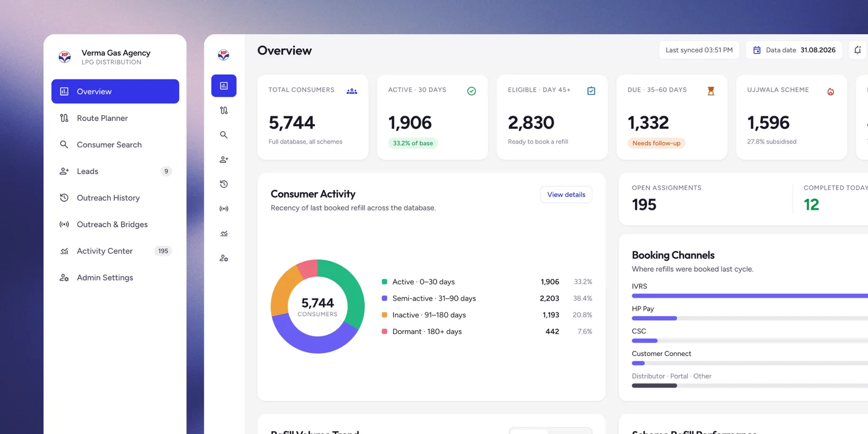The width and height of the screenshot is (868, 434).
Task: Click Verma Gas Agency title
Action: 116,53
